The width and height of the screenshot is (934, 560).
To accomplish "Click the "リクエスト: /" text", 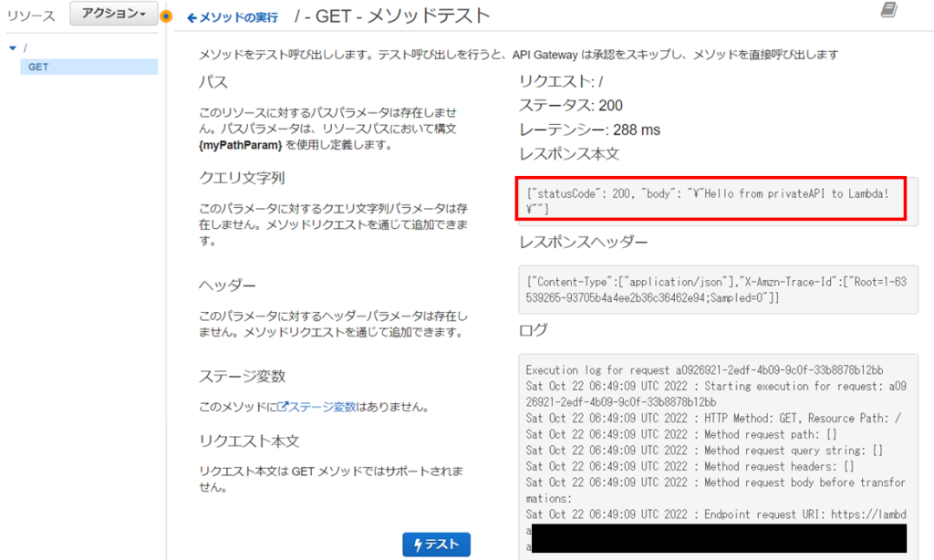I will coord(561,81).
